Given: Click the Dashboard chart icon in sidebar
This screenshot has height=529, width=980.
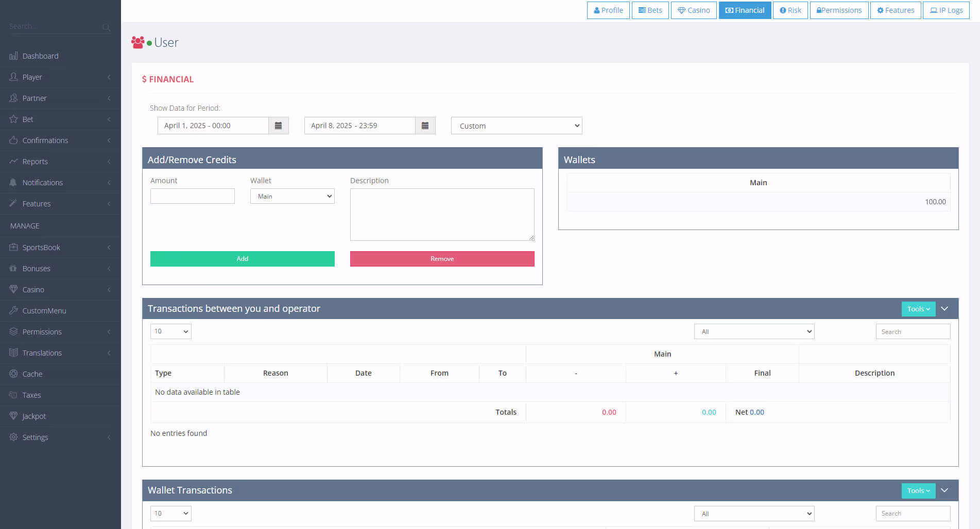Looking at the screenshot, I should [x=13, y=56].
